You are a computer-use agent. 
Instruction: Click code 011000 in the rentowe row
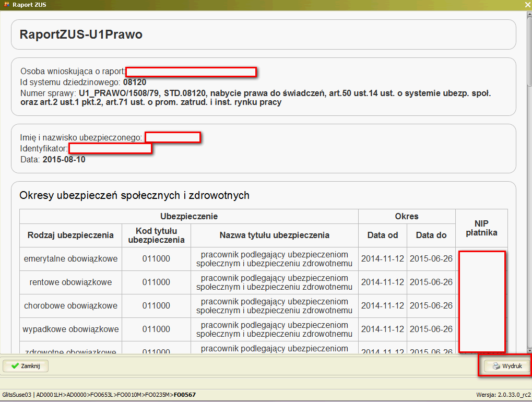(156, 282)
